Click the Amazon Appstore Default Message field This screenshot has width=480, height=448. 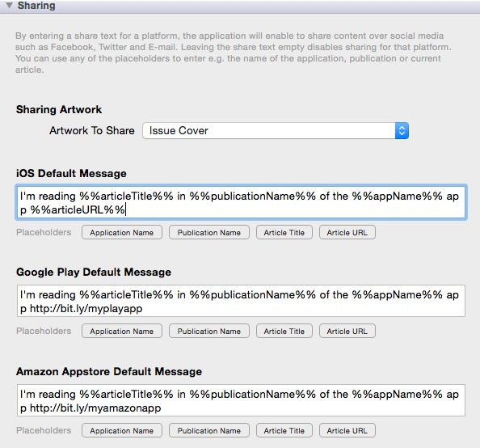[241, 400]
